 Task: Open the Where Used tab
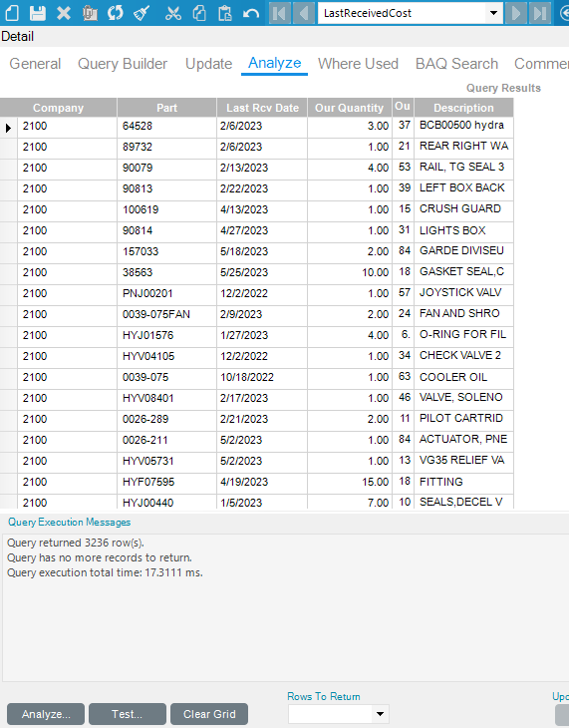point(358,64)
